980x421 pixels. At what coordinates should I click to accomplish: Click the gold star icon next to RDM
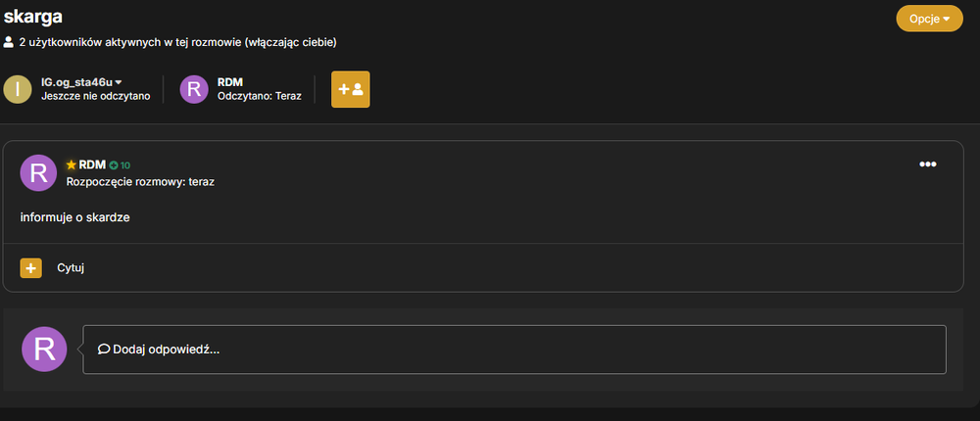point(72,164)
